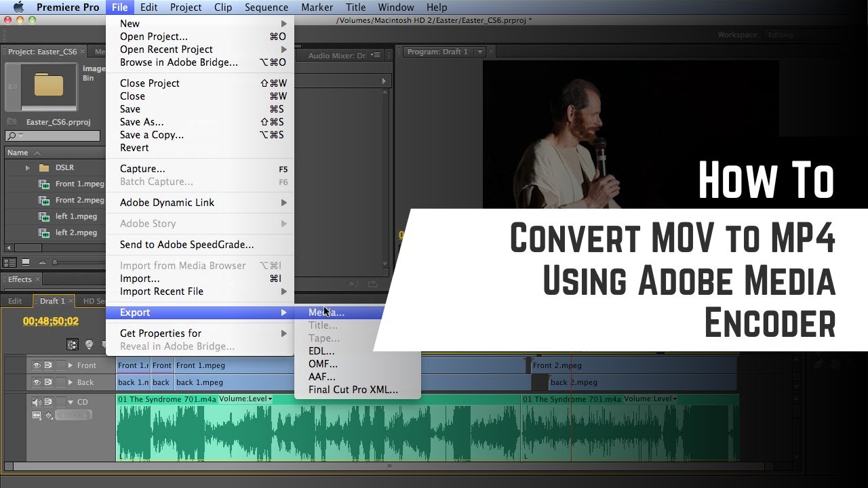Toggle sync lock on the Front track
868x488 pixels.
click(x=48, y=365)
